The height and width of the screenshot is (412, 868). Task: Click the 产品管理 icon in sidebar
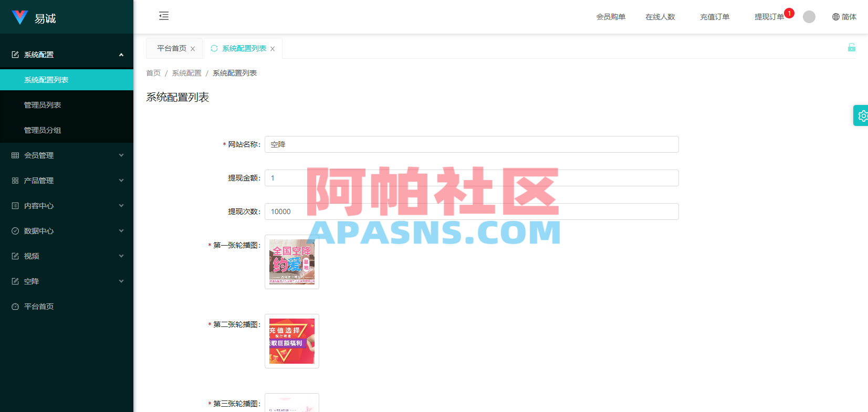tap(15, 181)
